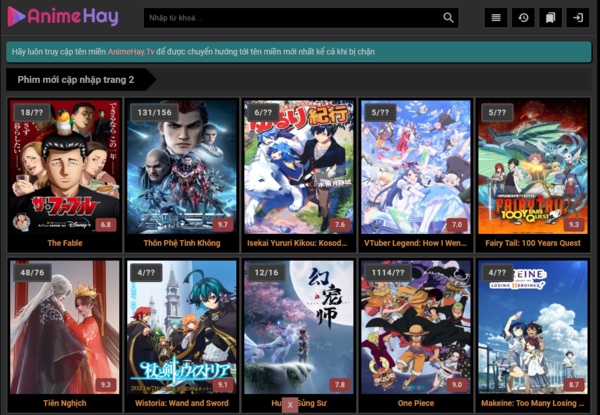Click the 9.7 rating badge
The image size is (600, 415).
click(223, 225)
